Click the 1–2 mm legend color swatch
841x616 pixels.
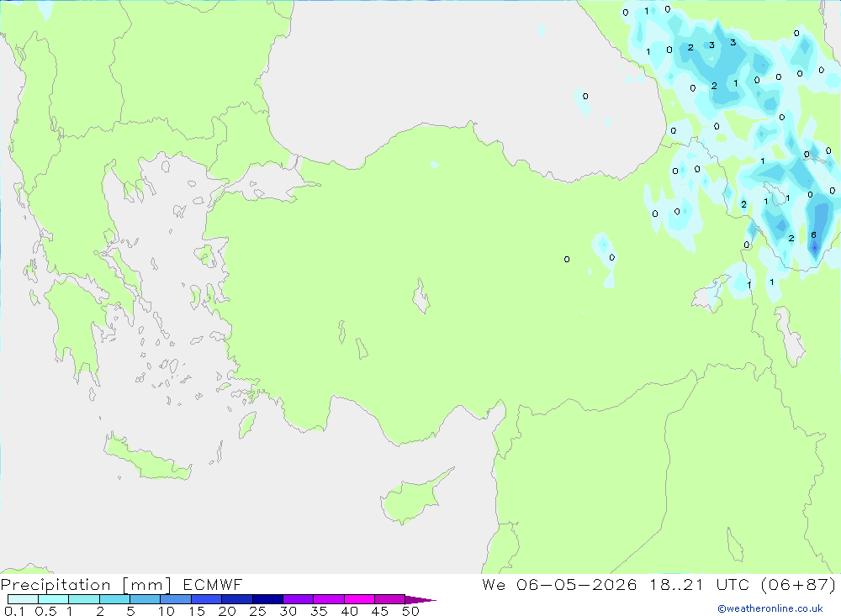(84, 599)
